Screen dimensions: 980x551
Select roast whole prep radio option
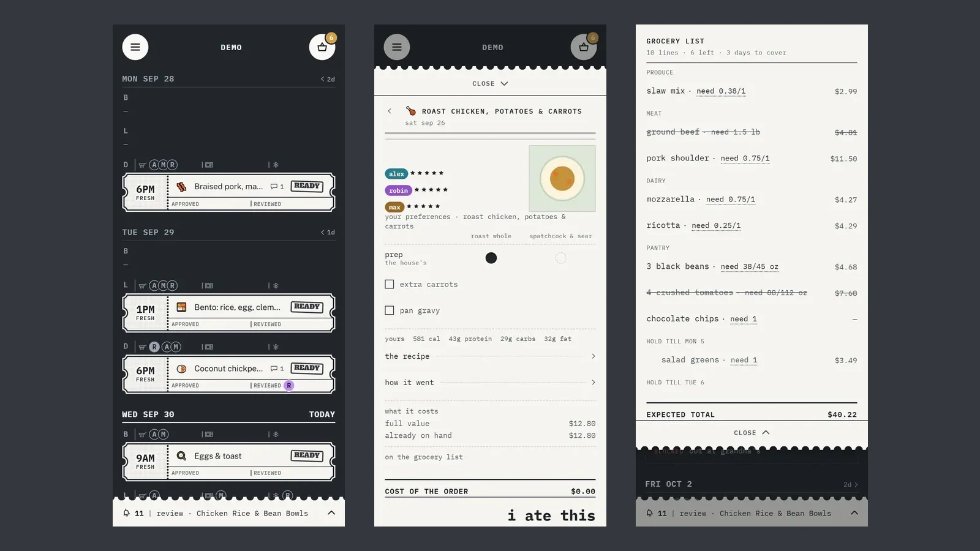[x=491, y=258]
